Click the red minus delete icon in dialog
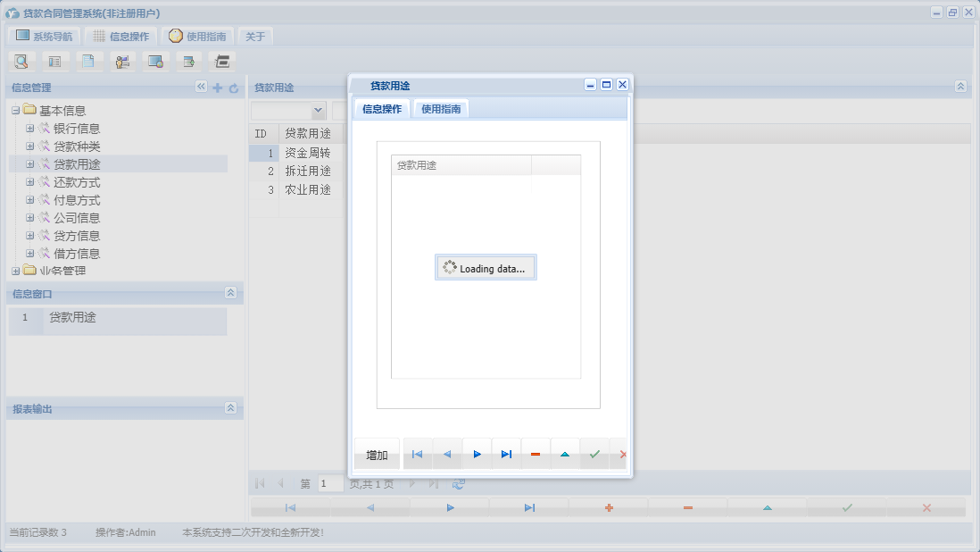Screen dimensions: 980x552 (x=536, y=455)
